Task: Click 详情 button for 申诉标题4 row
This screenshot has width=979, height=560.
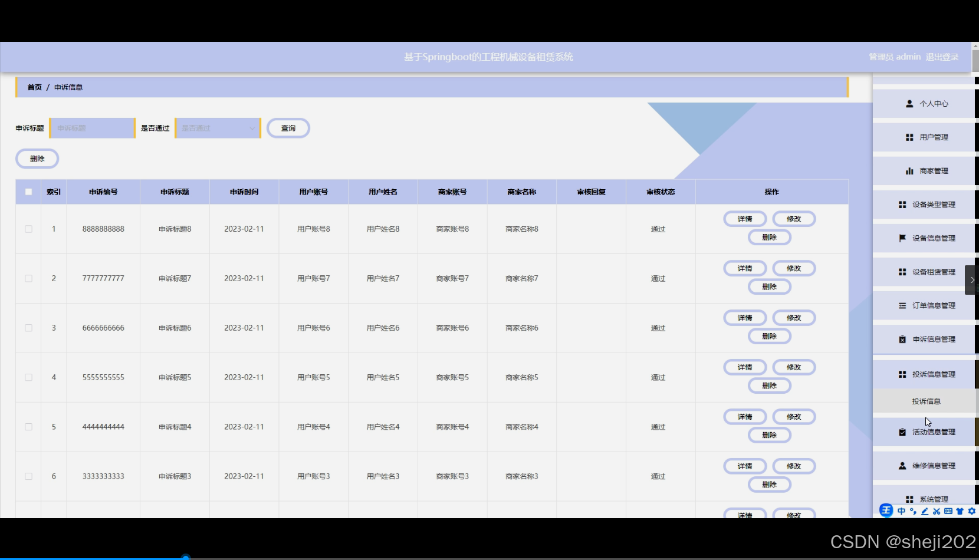Action: pyautogui.click(x=745, y=417)
